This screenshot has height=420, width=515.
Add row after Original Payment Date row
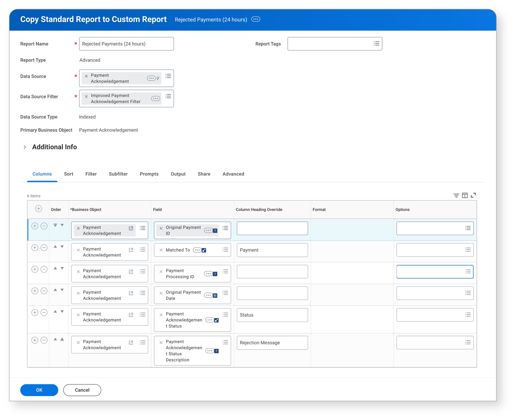[35, 291]
